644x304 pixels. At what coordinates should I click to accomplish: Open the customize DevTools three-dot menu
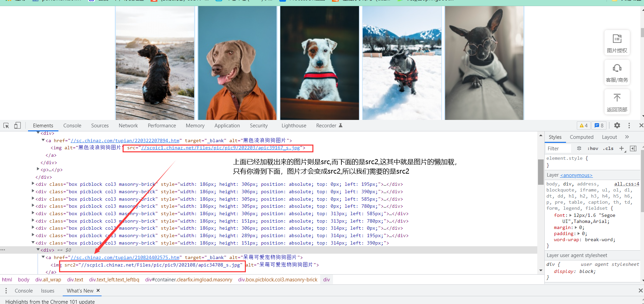pyautogui.click(x=629, y=125)
